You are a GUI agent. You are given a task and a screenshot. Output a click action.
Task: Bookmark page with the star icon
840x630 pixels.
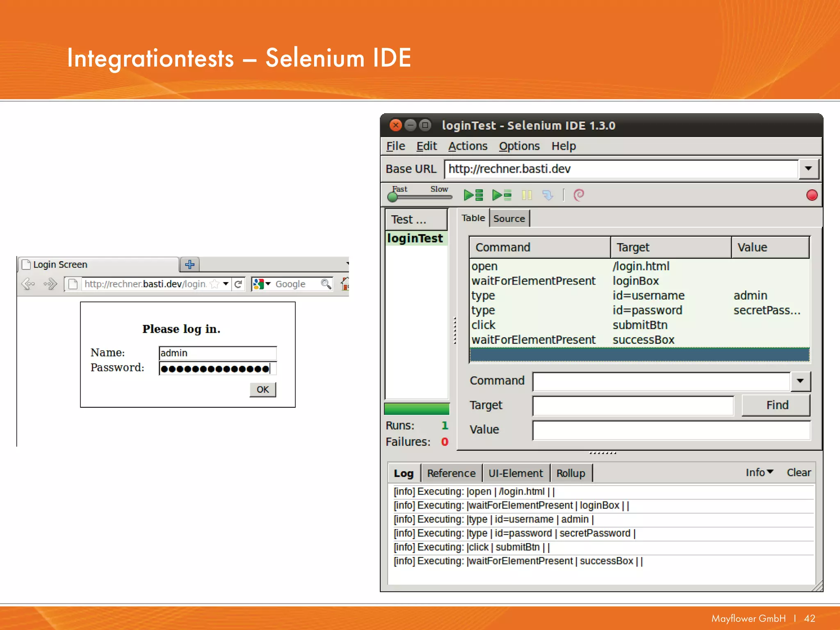pyautogui.click(x=215, y=284)
